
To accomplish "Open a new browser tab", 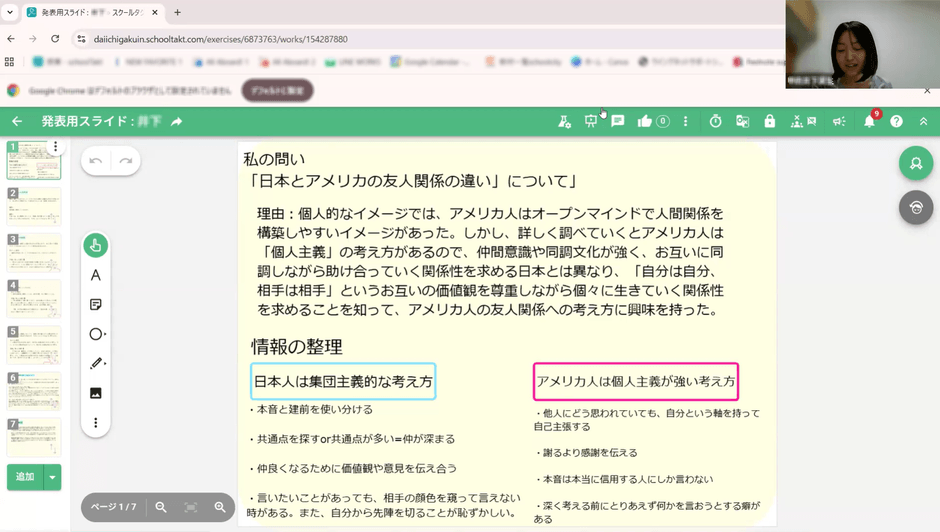I will click(177, 12).
